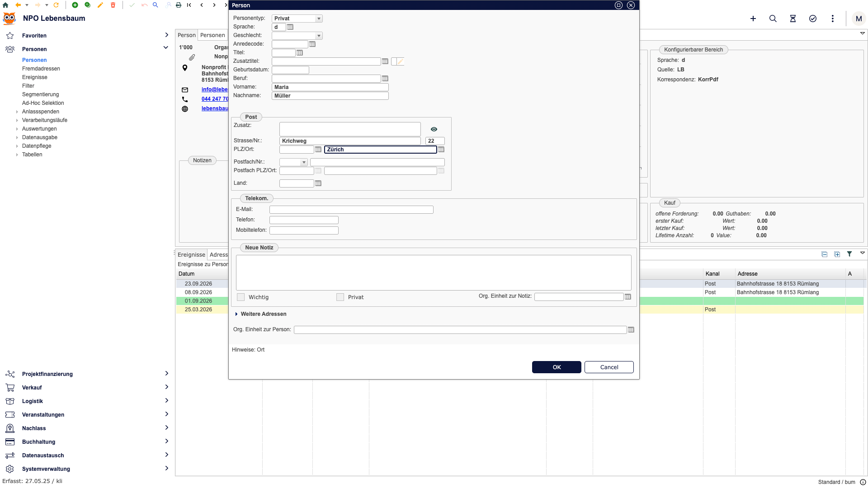The width and height of the screenshot is (868, 488).
Task: Click the home icon in the toolbar
Action: (x=5, y=5)
